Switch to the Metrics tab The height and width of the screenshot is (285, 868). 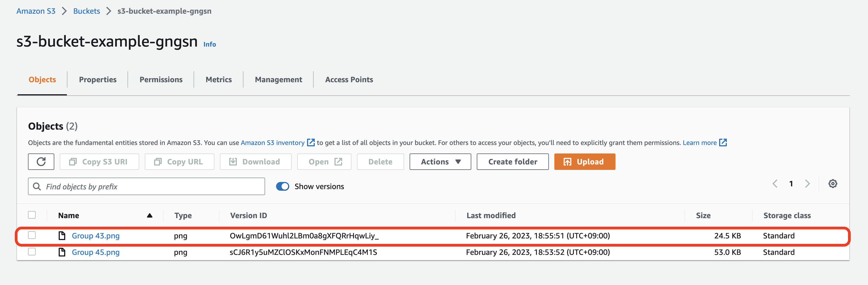[x=219, y=79]
